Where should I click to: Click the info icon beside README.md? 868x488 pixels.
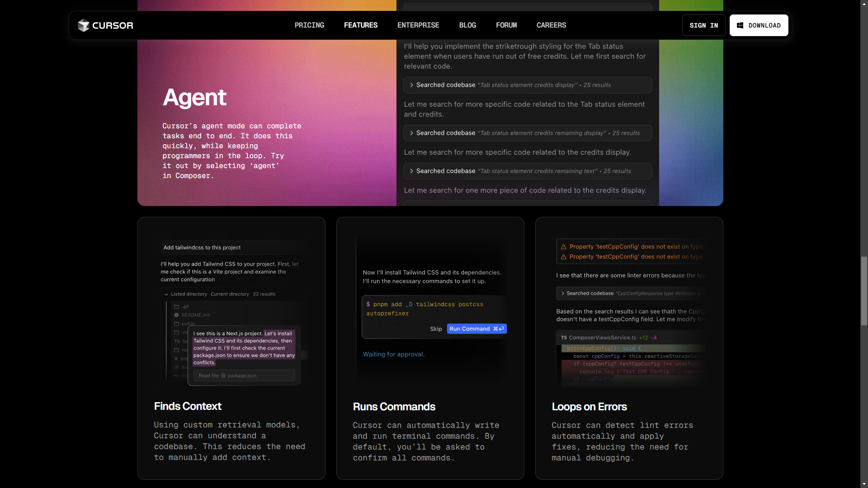click(177, 315)
